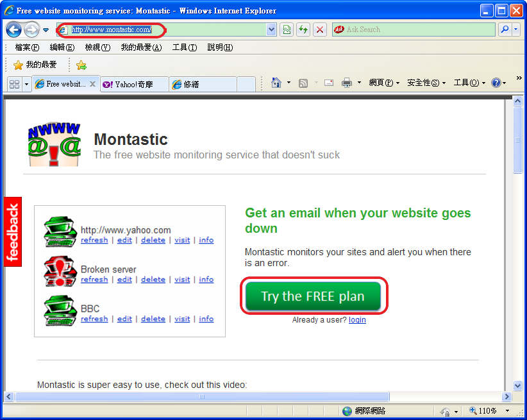Switch to the 修繕 tab

(203, 85)
